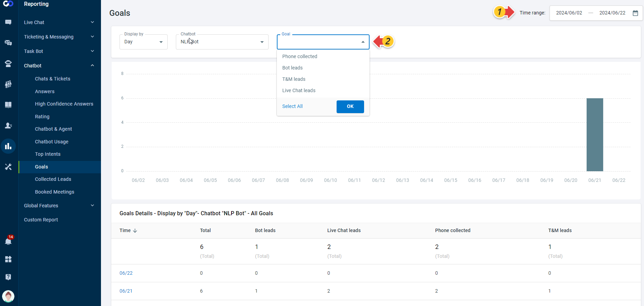Screen dimensions: 644x306
Task: Choose Live Chat leads goal option
Action: [323, 90]
